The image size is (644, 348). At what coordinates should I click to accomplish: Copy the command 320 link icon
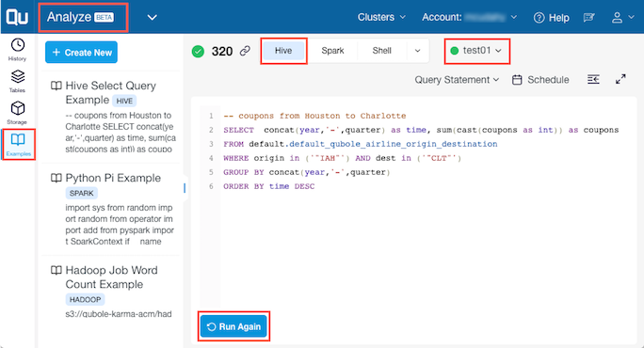click(x=245, y=51)
